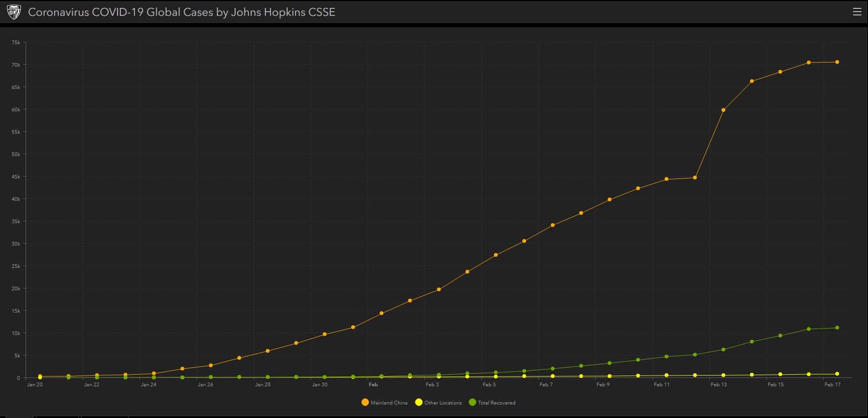Select the Mainland China point on Feb 3
The image size is (868, 418).
point(439,290)
